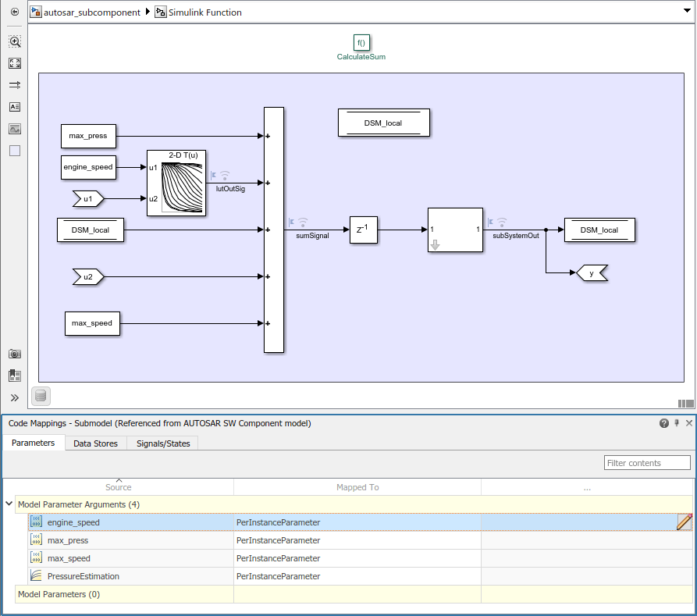Switch to the Data Stores tab
The width and height of the screenshot is (697, 616).
pos(95,443)
